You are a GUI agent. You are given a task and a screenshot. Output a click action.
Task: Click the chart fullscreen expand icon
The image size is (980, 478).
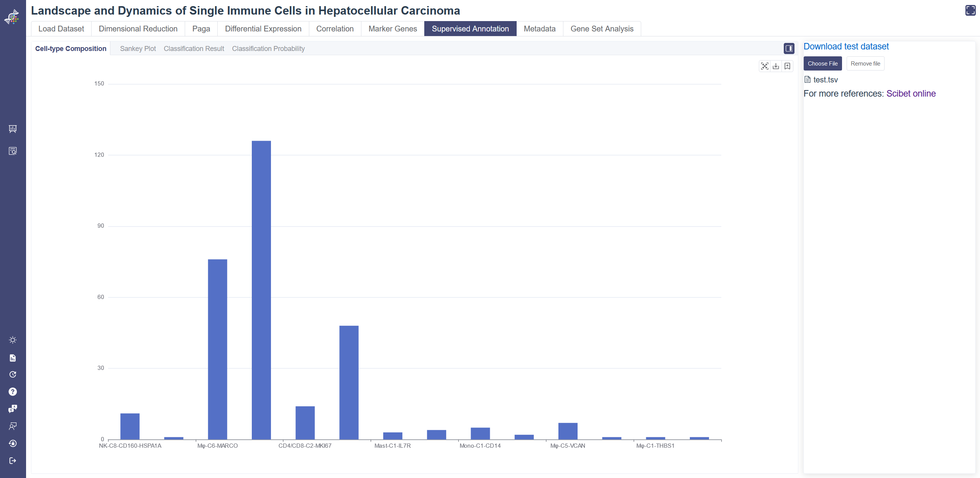[x=764, y=66]
